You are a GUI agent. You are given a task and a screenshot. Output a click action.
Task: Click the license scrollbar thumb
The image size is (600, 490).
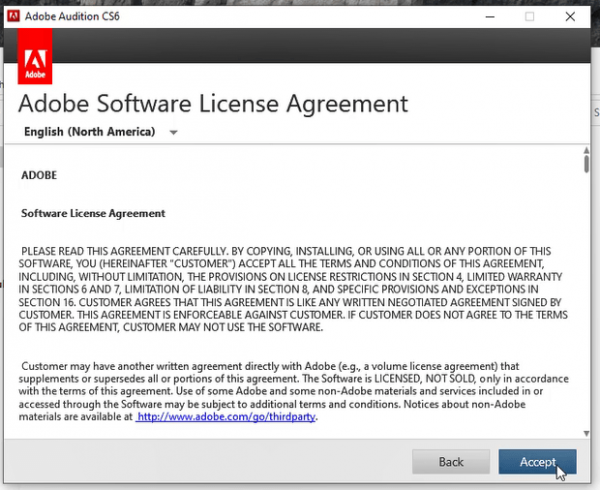585,165
